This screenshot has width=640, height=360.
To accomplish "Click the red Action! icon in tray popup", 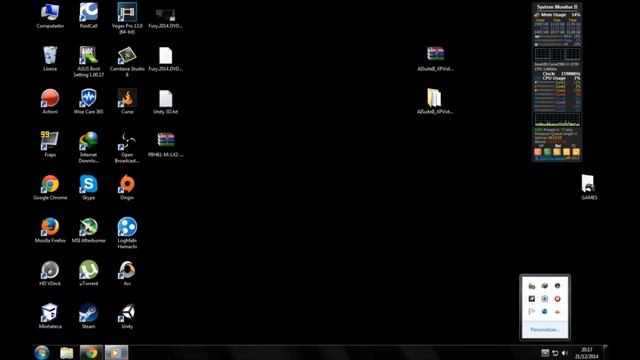I will [558, 299].
